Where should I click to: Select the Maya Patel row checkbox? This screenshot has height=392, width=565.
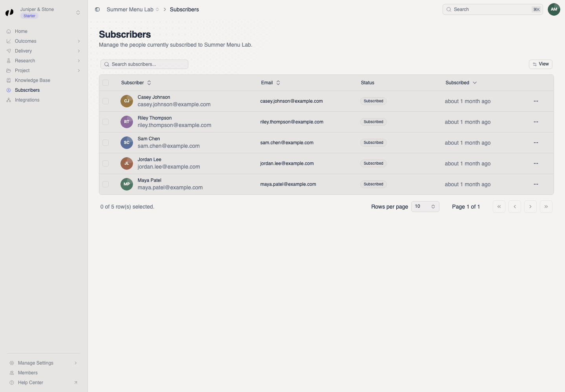(x=106, y=184)
